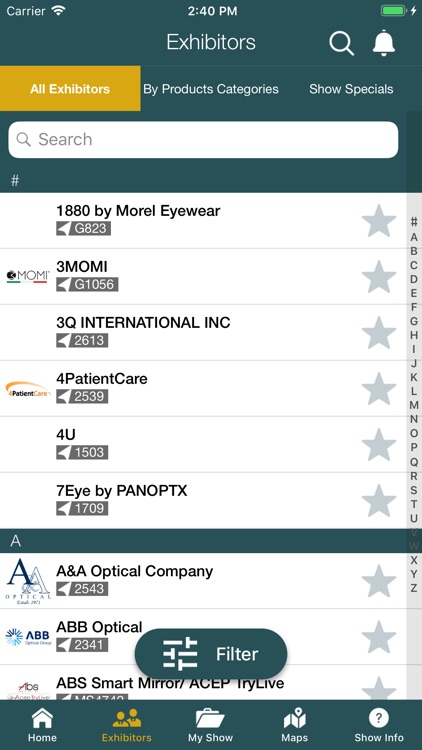
Task: Toggle favorite star for 3MOMI
Action: click(379, 277)
